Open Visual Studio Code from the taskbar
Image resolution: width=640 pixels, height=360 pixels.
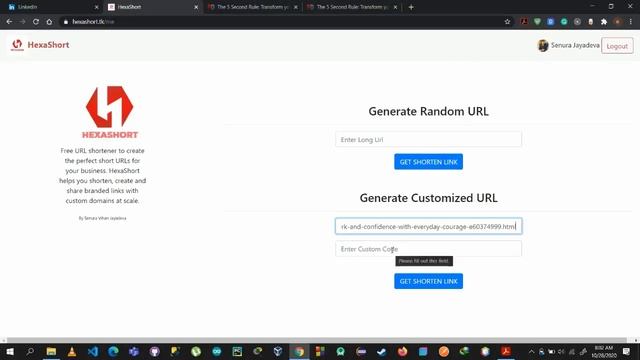point(93,351)
